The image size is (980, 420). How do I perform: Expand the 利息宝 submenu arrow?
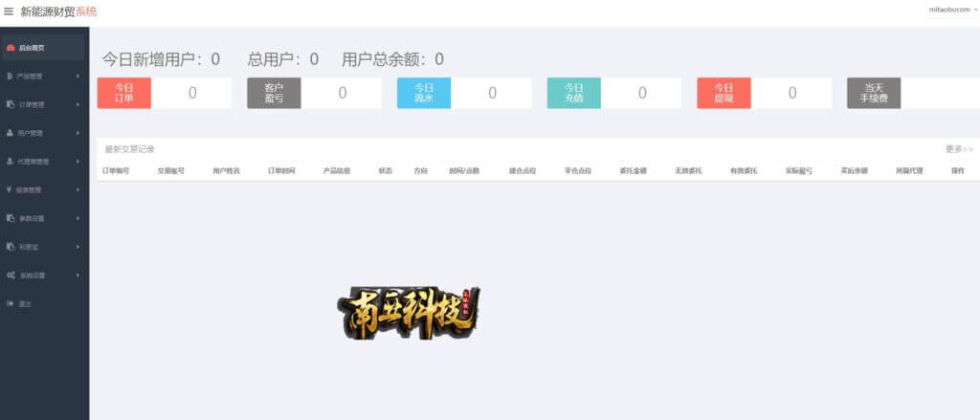point(78,246)
